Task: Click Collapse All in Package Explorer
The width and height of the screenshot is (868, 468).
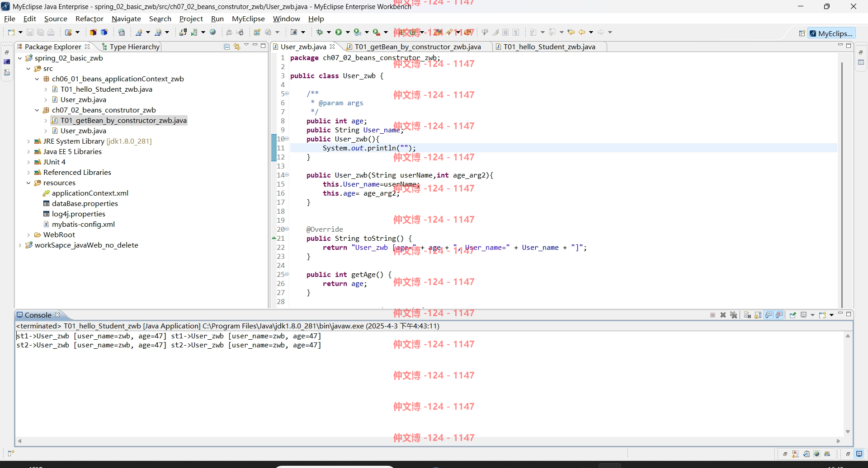Action: pos(227,47)
